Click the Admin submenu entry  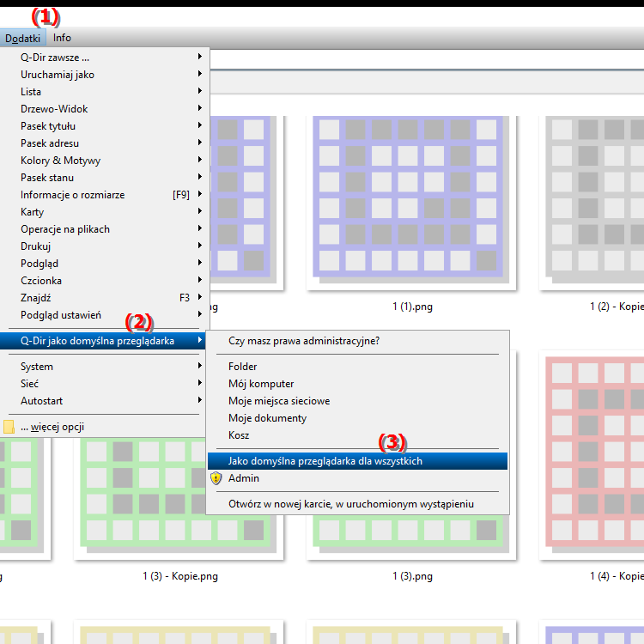357,478
